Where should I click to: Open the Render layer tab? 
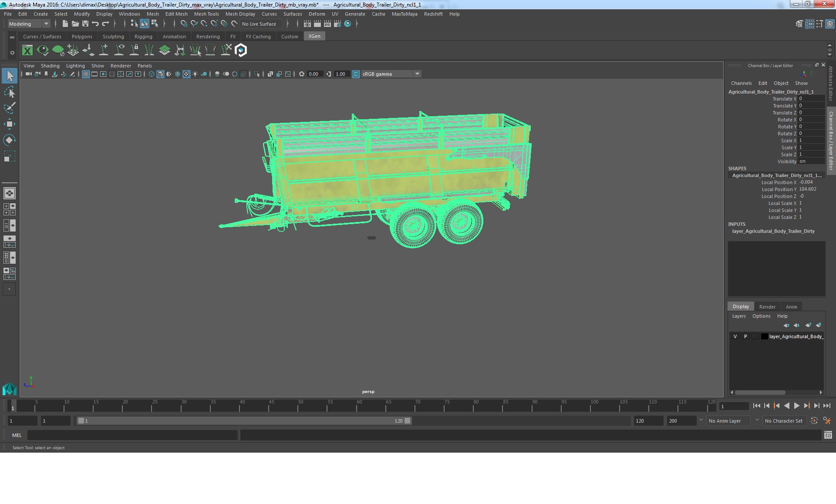767,307
